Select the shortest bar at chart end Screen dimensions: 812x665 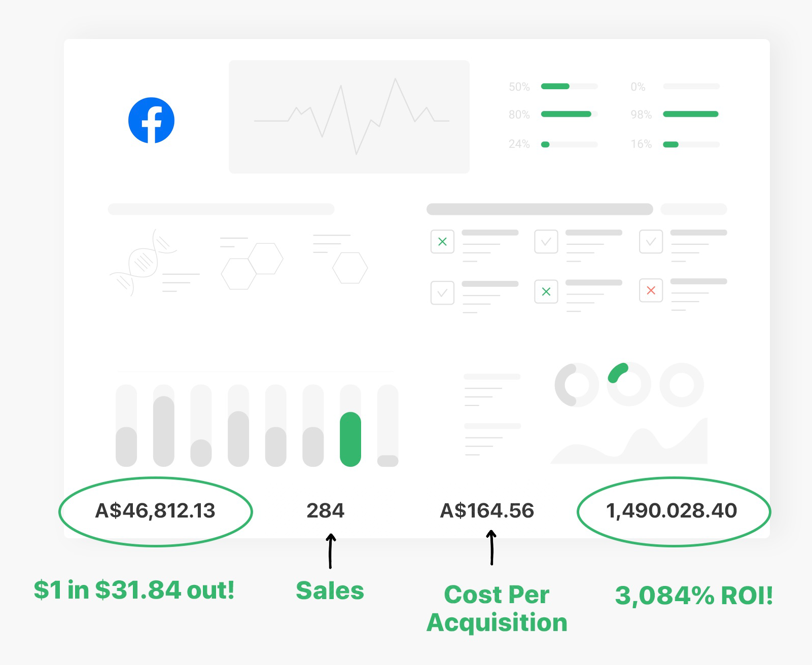pos(388,461)
